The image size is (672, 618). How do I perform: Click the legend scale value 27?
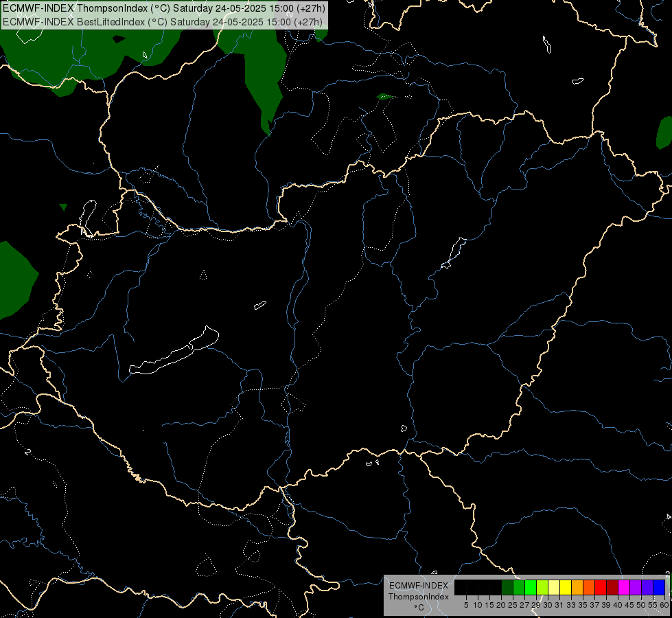pyautogui.click(x=524, y=605)
